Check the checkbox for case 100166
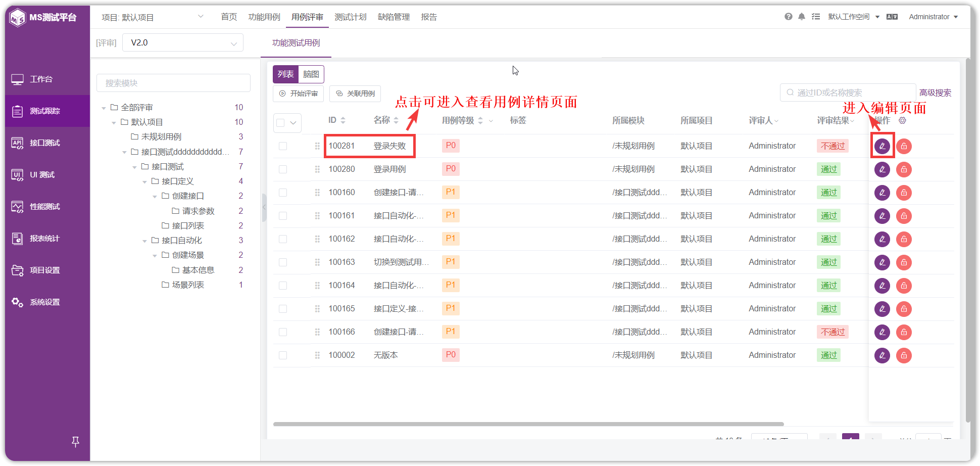 coord(283,332)
